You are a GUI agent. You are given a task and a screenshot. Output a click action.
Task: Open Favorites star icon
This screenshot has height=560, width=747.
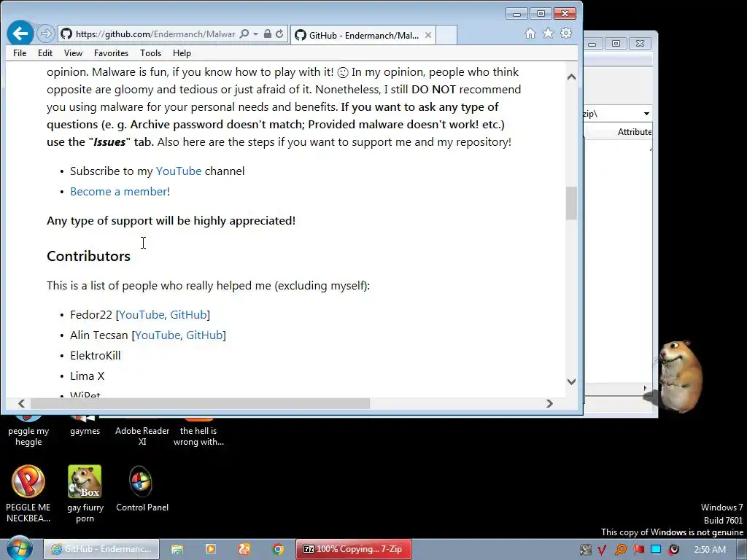[x=549, y=34]
